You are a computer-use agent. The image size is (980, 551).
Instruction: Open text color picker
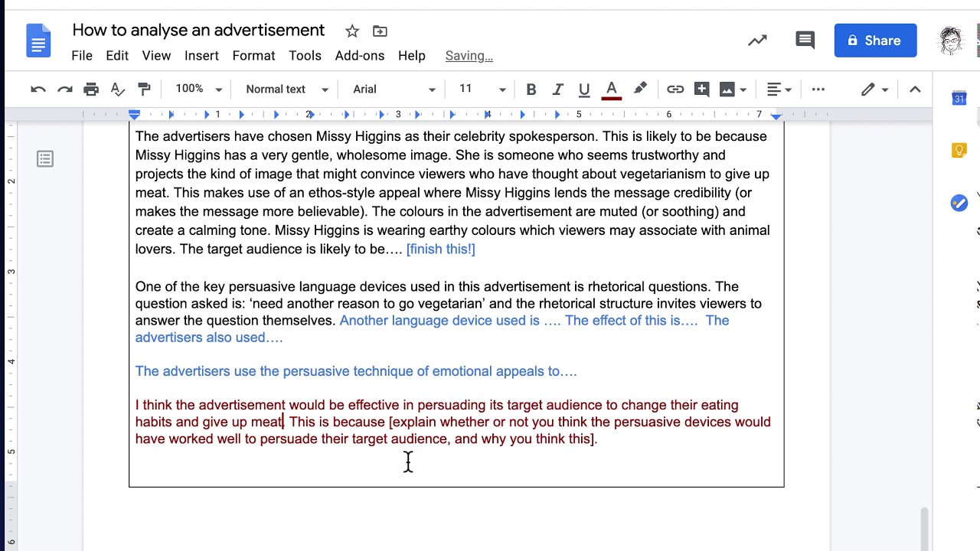pyautogui.click(x=611, y=90)
